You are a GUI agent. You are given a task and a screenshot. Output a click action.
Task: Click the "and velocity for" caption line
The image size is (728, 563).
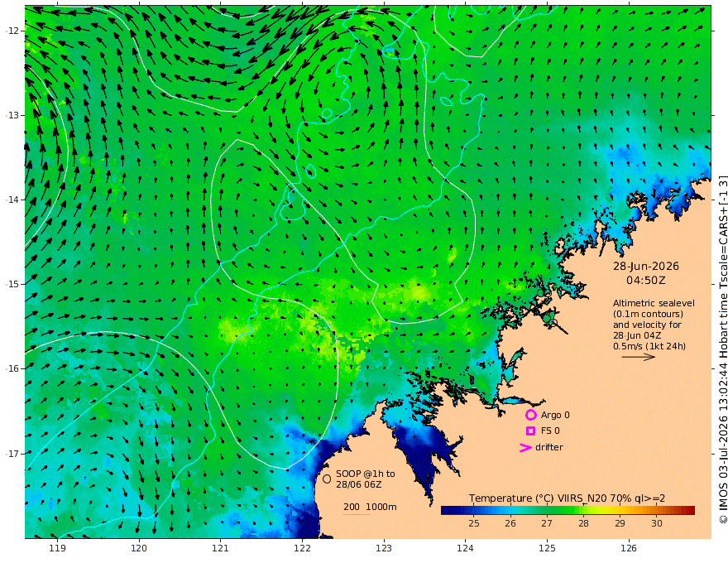[x=647, y=325]
